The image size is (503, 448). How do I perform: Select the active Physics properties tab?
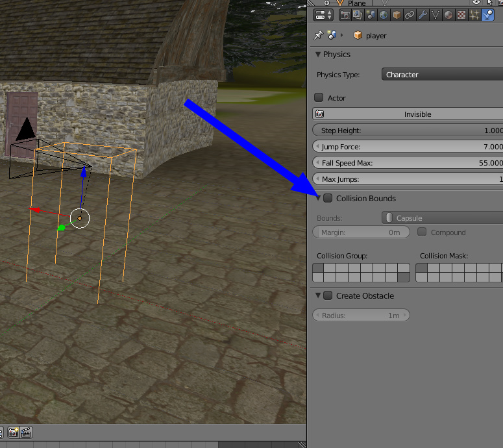(x=487, y=15)
